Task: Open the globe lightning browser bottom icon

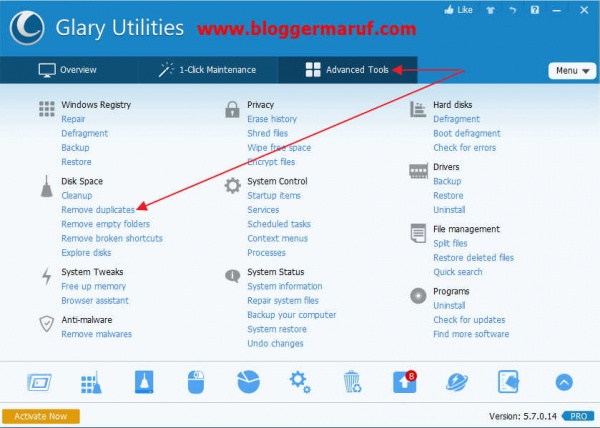Action: [x=457, y=382]
